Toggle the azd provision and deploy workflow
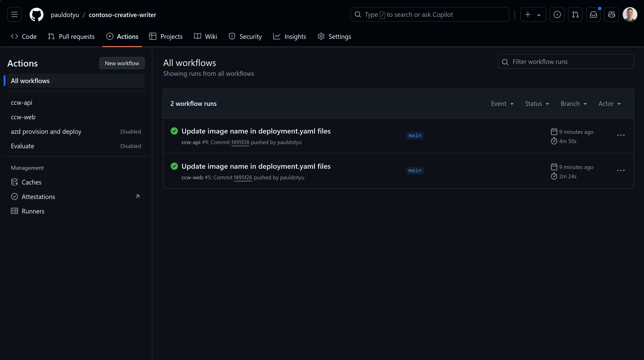This screenshot has height=360, width=644. 46,131
